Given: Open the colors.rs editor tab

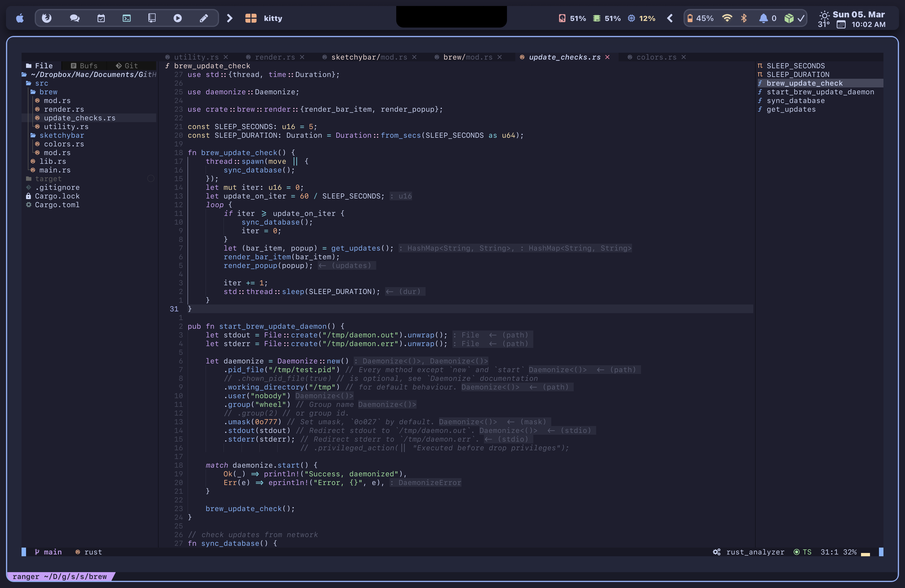Looking at the screenshot, I should click(656, 57).
